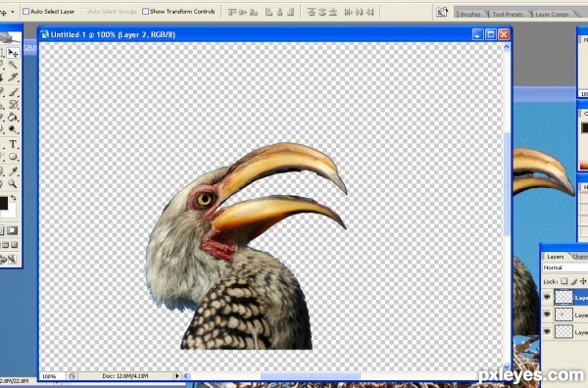
Task: Toggle visibility of the second layer row
Action: [x=547, y=315]
